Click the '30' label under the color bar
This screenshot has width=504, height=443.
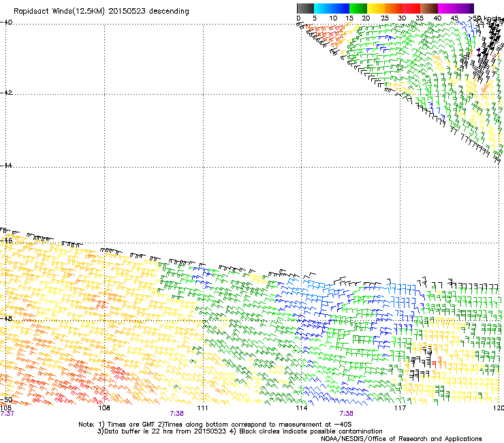402,18
